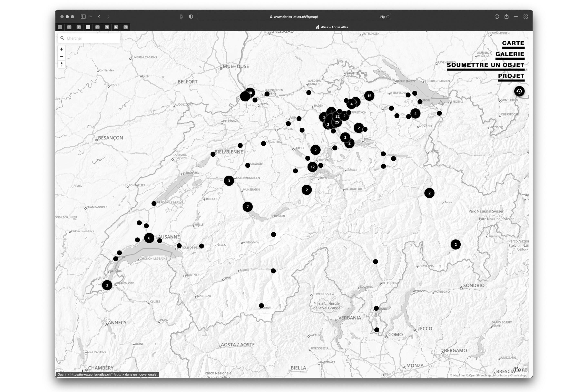
Task: Type a location in the Chercher search field
Action: pos(95,38)
